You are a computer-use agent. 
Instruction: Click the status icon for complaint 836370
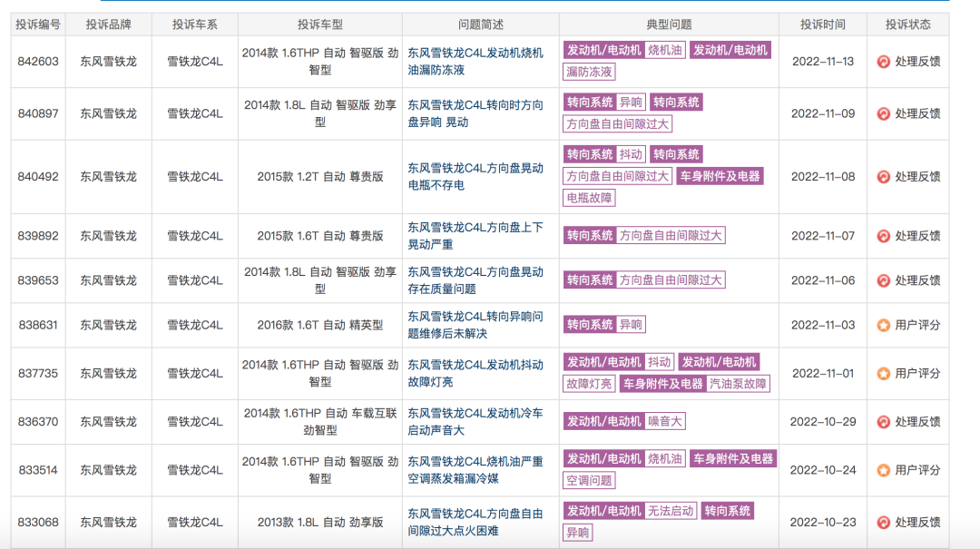(x=883, y=422)
